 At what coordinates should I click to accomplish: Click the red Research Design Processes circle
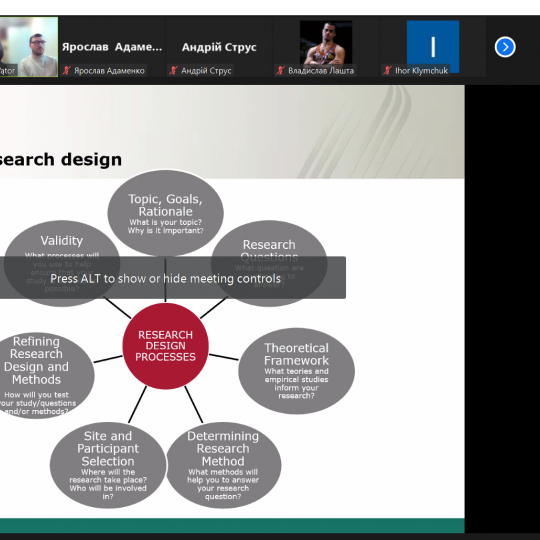click(x=165, y=346)
